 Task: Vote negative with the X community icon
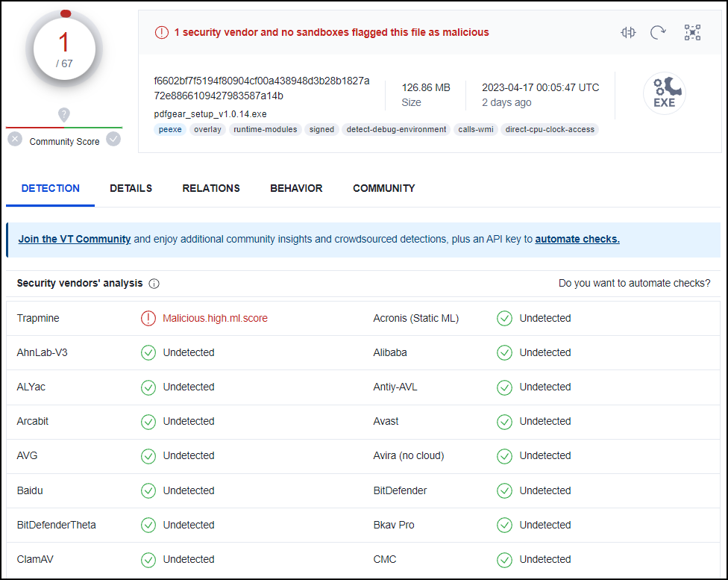pyautogui.click(x=15, y=139)
